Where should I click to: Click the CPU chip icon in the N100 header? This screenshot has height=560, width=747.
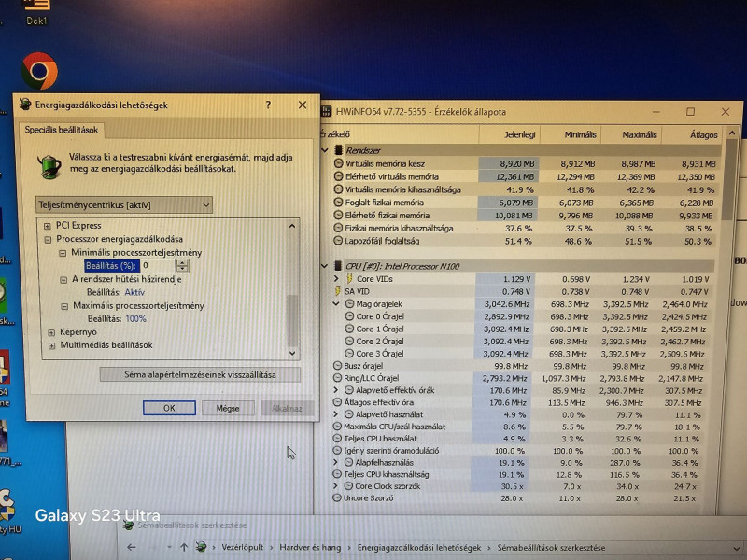tap(338, 266)
